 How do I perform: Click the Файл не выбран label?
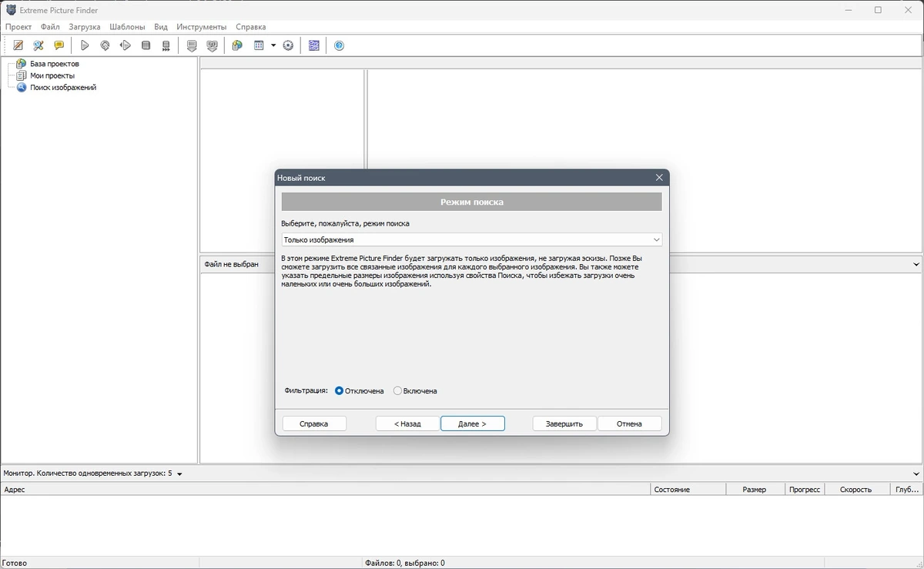point(231,264)
